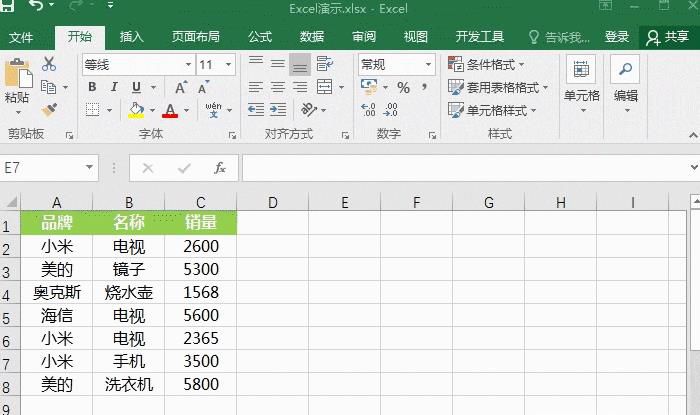Open fill color dropdown arrow
The image size is (700, 415).
coord(152,110)
